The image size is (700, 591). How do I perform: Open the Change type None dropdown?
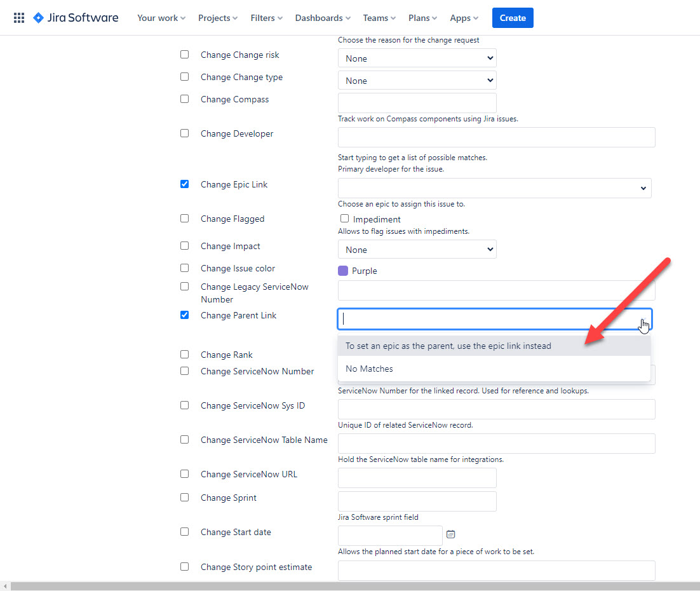click(x=417, y=80)
